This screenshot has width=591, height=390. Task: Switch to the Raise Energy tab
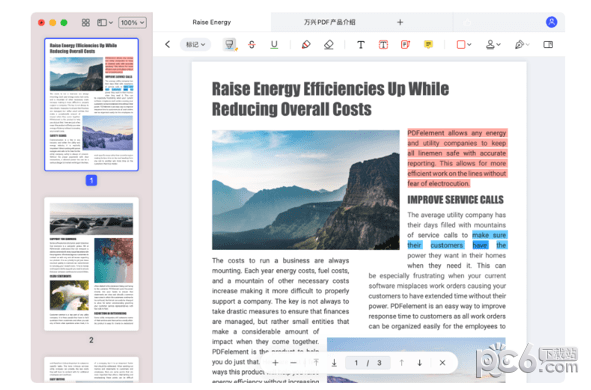point(211,22)
